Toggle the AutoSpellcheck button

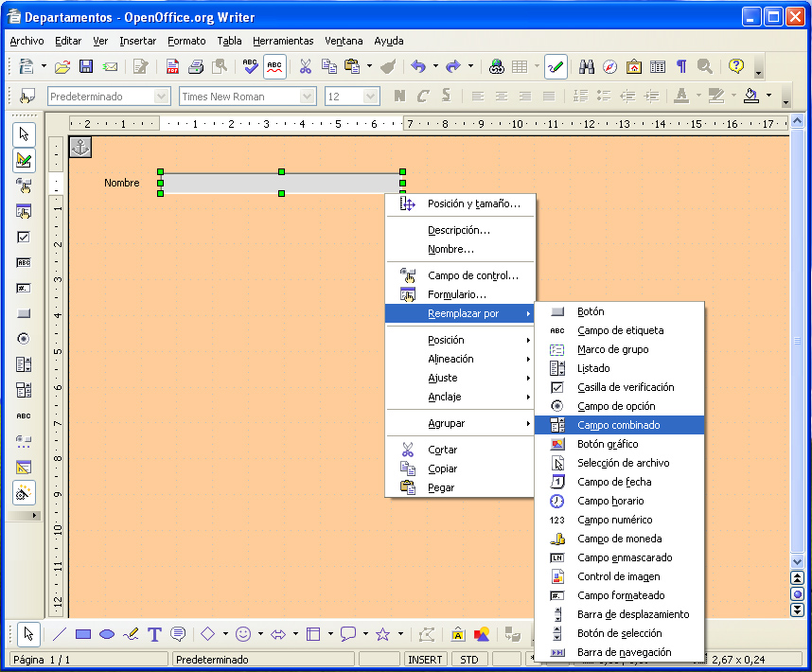point(274,66)
